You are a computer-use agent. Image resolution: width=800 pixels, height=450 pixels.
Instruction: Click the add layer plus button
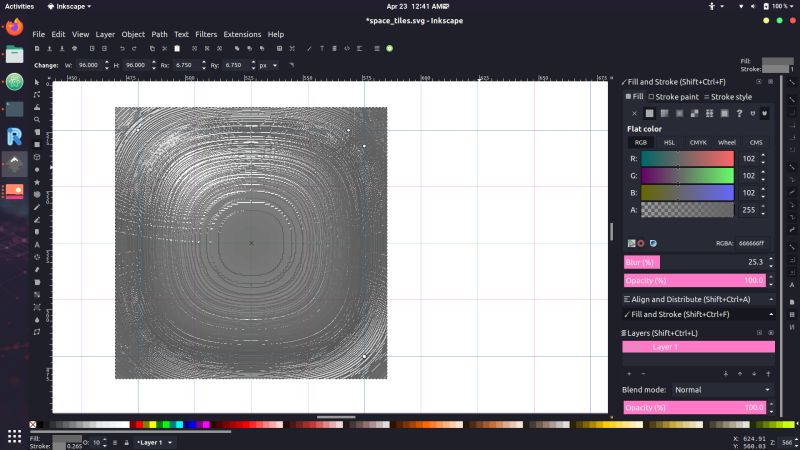(x=629, y=374)
